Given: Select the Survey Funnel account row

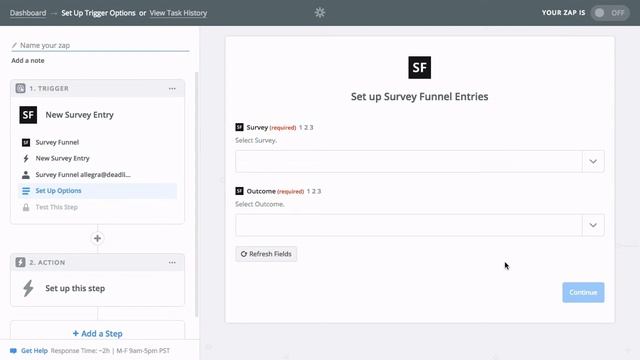Looking at the screenshot, I should (x=98, y=175).
